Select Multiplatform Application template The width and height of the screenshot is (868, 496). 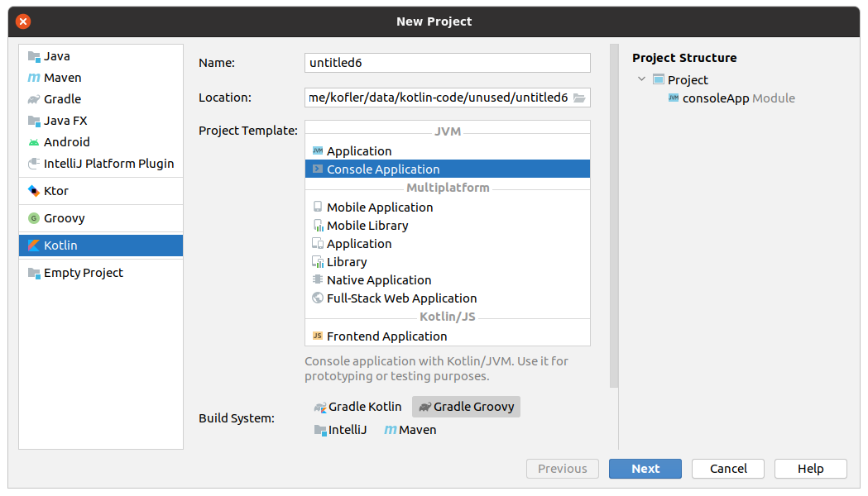pyautogui.click(x=448, y=243)
